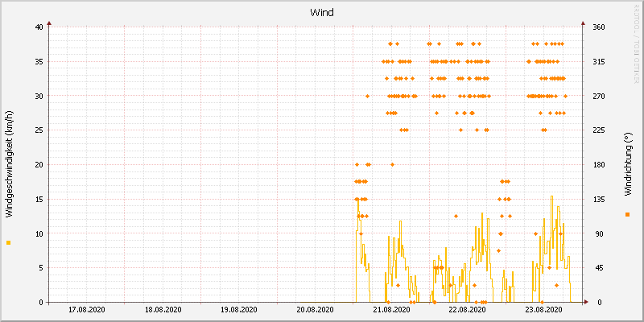Select the 23.08.2020 date label
Viewport: 644px width, 322px height.
[x=544, y=310]
